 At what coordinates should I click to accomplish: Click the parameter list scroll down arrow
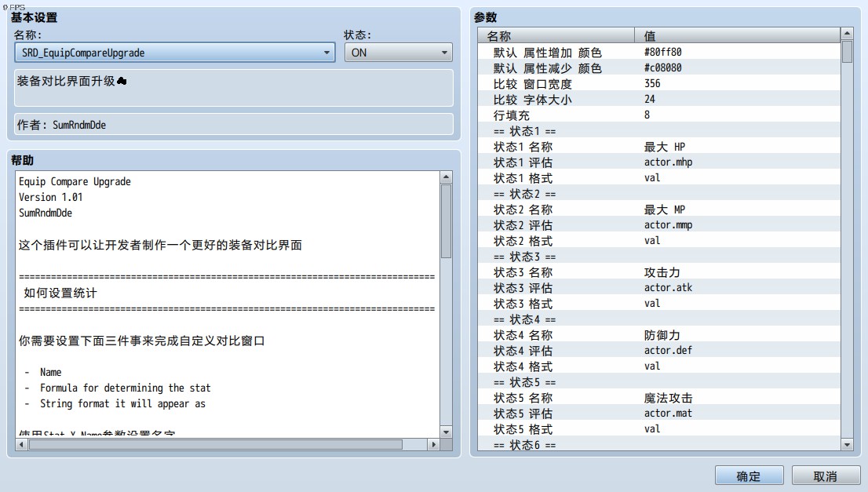tap(847, 444)
